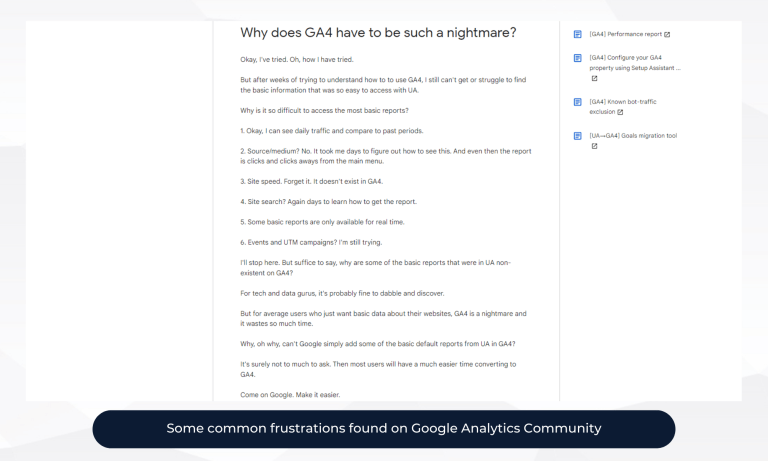Click the "Okay, I've tried" opening line
Image resolution: width=768 pixels, height=461 pixels.
[297, 59]
